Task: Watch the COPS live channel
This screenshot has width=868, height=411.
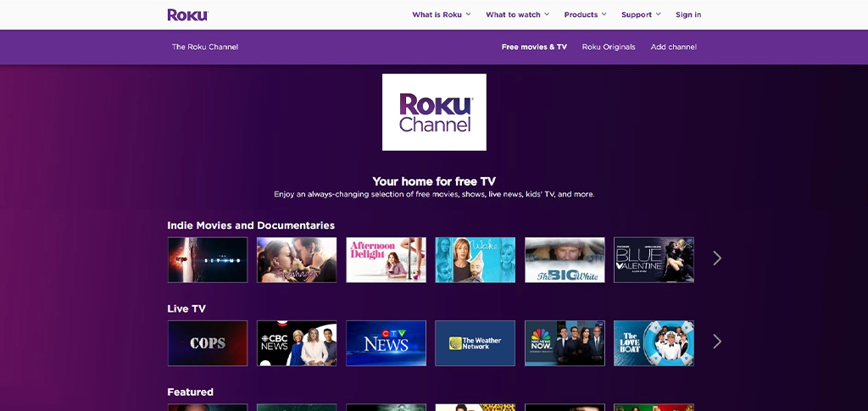Action: tap(208, 343)
